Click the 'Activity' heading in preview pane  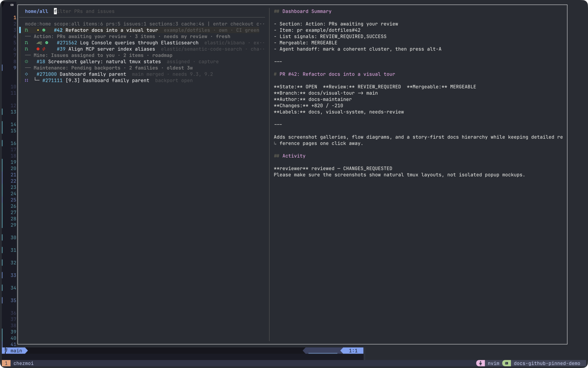click(294, 156)
